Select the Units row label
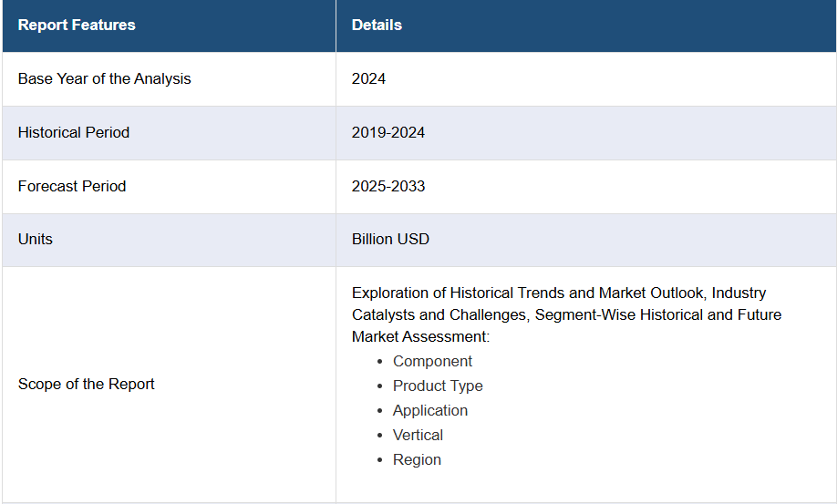Image resolution: width=837 pixels, height=504 pixels. (36, 239)
